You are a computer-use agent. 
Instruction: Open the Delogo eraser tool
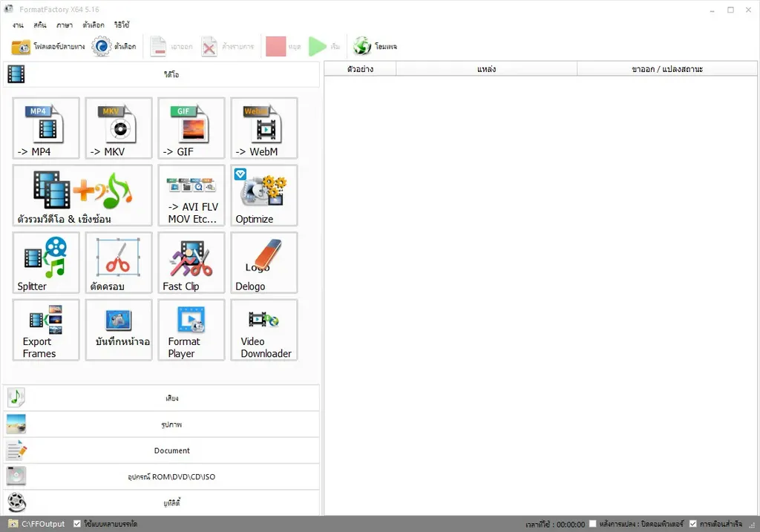click(x=264, y=263)
